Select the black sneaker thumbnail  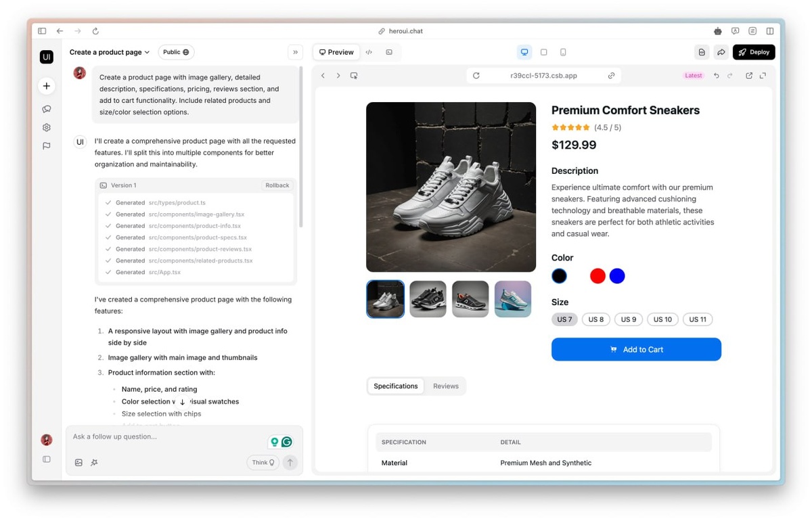[x=428, y=299]
